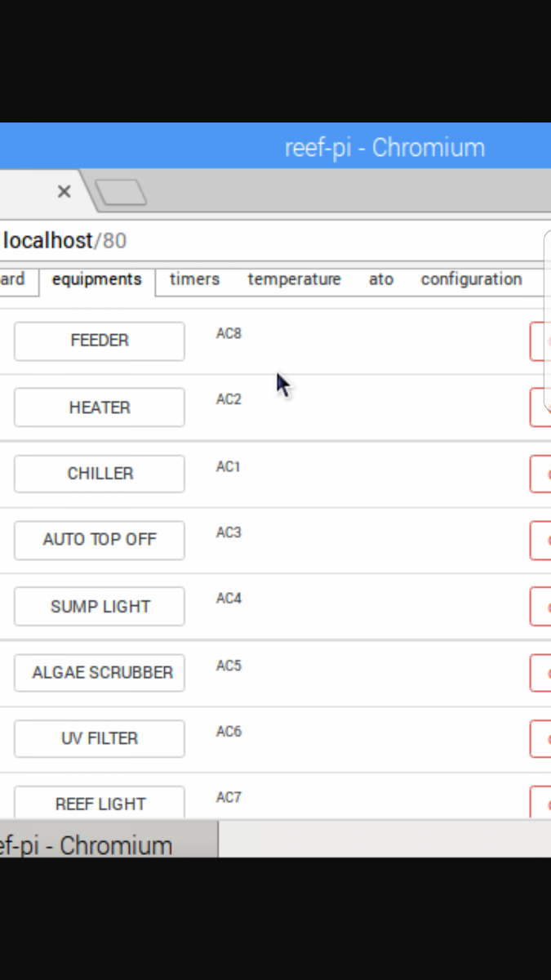This screenshot has height=980, width=551.
Task: Open the timers tab
Action: click(x=194, y=279)
